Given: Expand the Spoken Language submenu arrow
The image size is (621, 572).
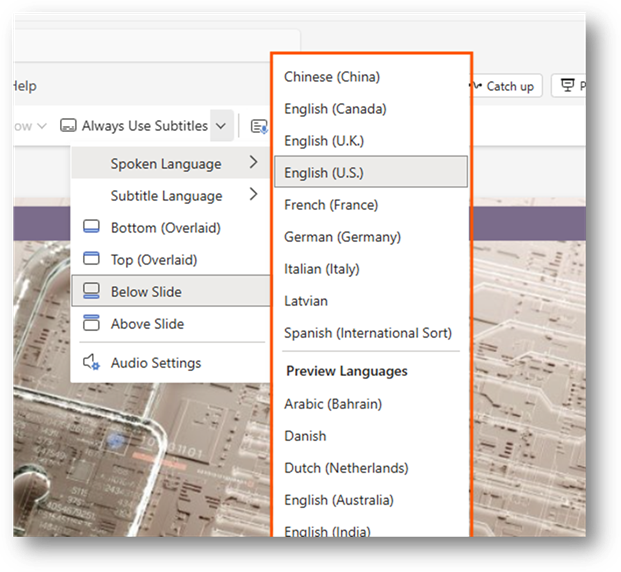Looking at the screenshot, I should pos(253,163).
